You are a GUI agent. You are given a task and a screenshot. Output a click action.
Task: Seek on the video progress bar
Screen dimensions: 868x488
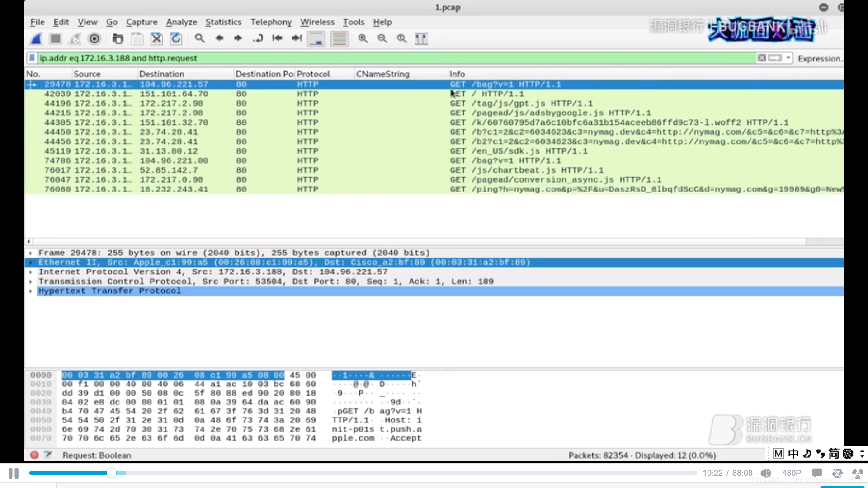(x=363, y=473)
